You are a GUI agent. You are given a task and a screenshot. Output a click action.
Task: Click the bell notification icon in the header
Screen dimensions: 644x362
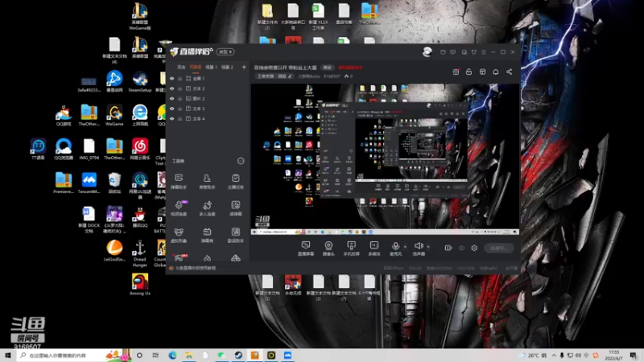tap(496, 72)
